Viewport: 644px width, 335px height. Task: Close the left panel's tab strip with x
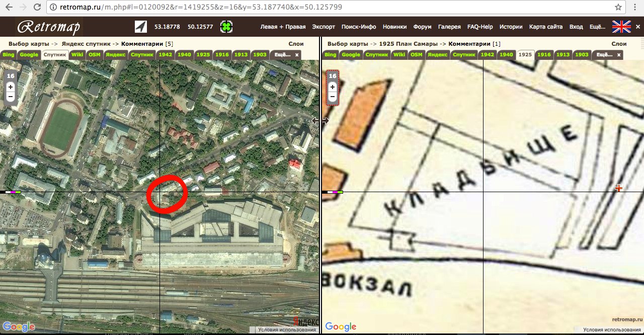[297, 55]
